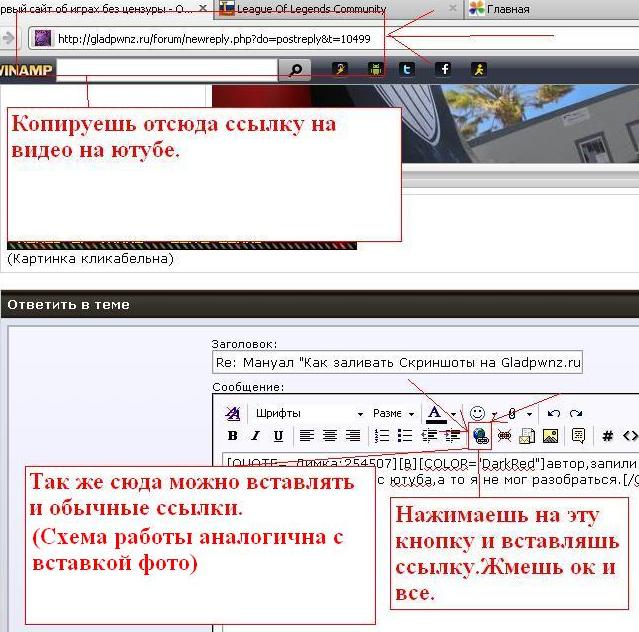Viewport: 639px width, 632px height.
Task: Click the lightning icon in Winamp toolbar
Action: coord(340,69)
